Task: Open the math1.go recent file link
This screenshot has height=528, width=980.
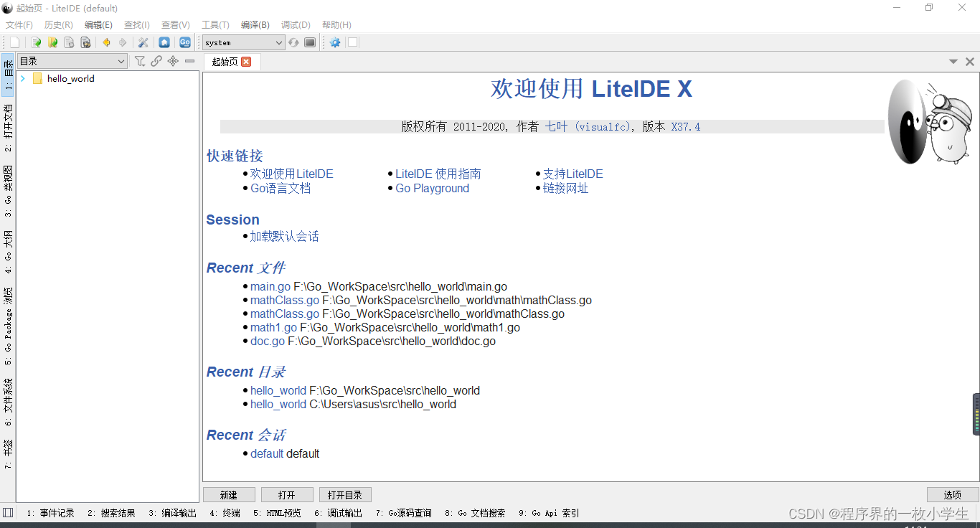Action: click(x=273, y=327)
